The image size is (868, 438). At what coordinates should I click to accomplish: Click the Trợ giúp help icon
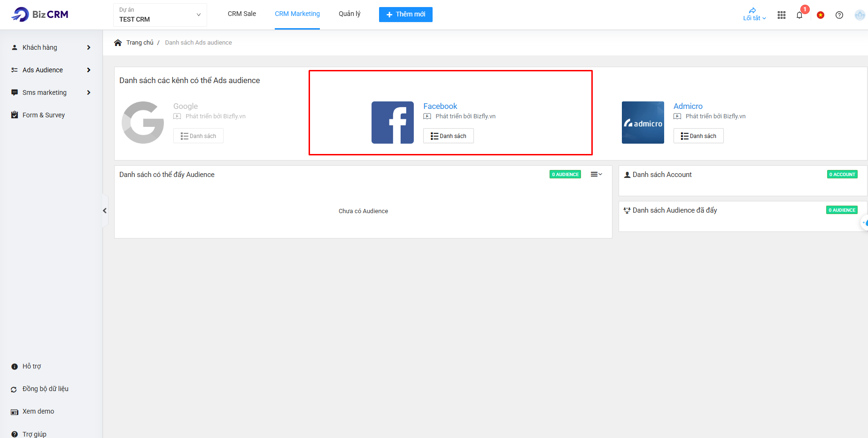[x=15, y=434]
